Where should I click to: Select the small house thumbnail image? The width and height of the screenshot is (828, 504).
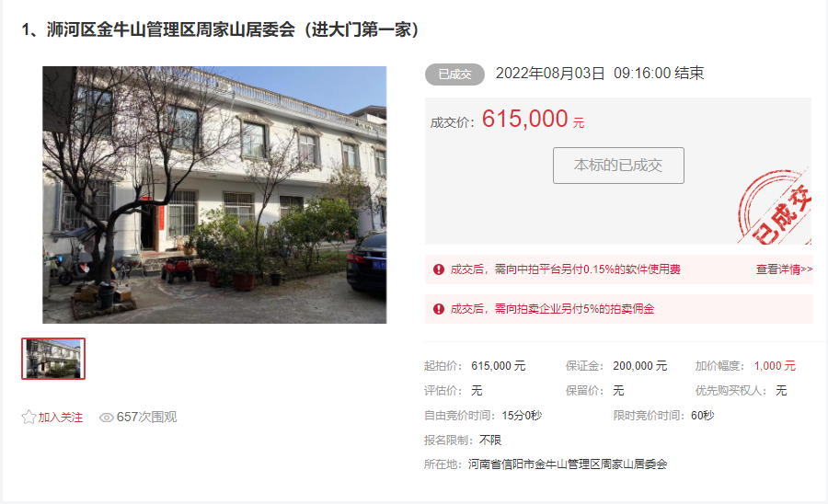[x=53, y=359]
